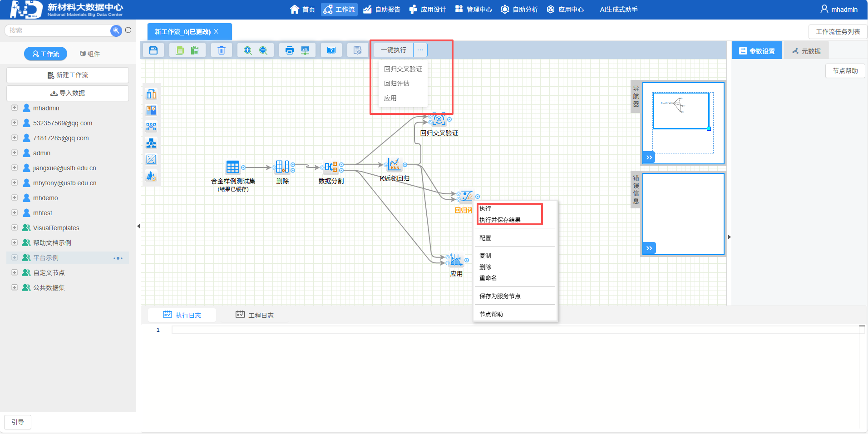Click the trash delete icon in toolbar

click(x=221, y=50)
